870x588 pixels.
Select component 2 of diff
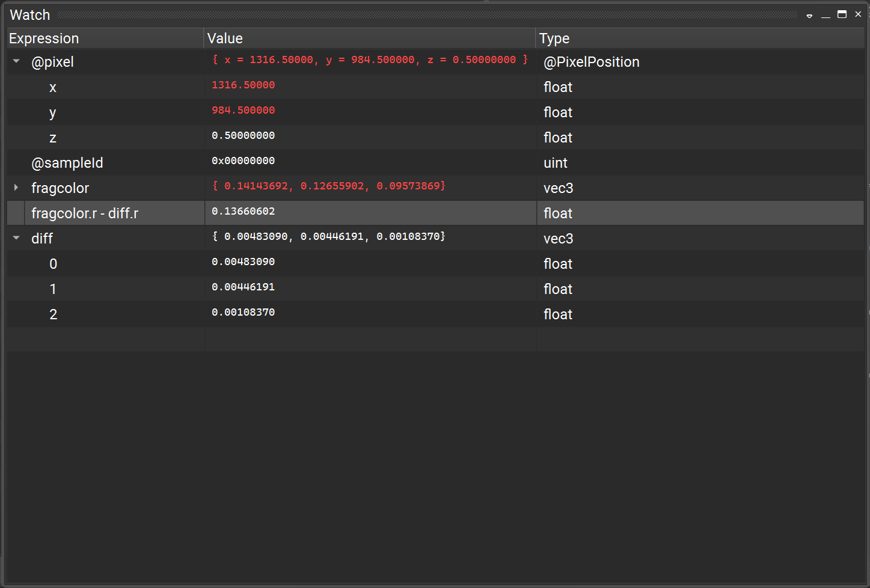pos(53,314)
